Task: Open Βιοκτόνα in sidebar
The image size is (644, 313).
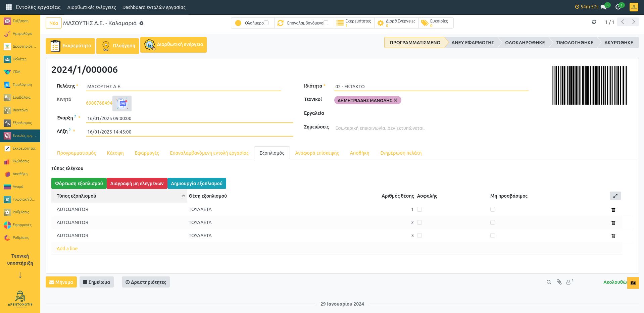Action: tap(20, 110)
